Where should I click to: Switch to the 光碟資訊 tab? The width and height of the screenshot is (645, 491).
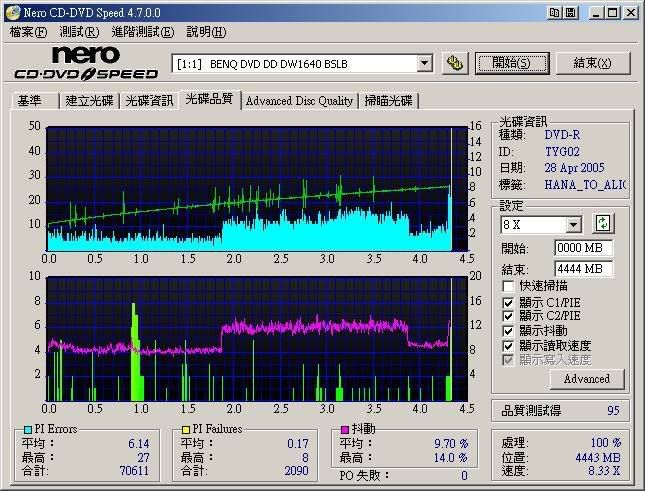point(149,101)
